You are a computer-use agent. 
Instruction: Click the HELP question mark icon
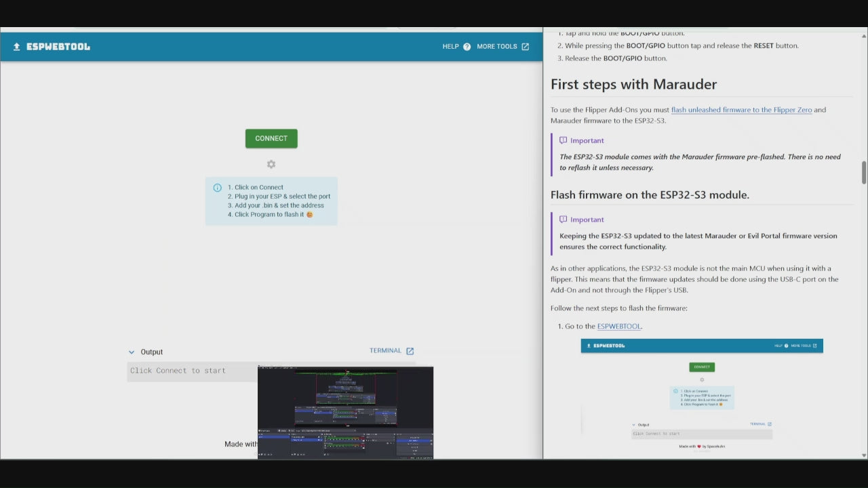(467, 47)
